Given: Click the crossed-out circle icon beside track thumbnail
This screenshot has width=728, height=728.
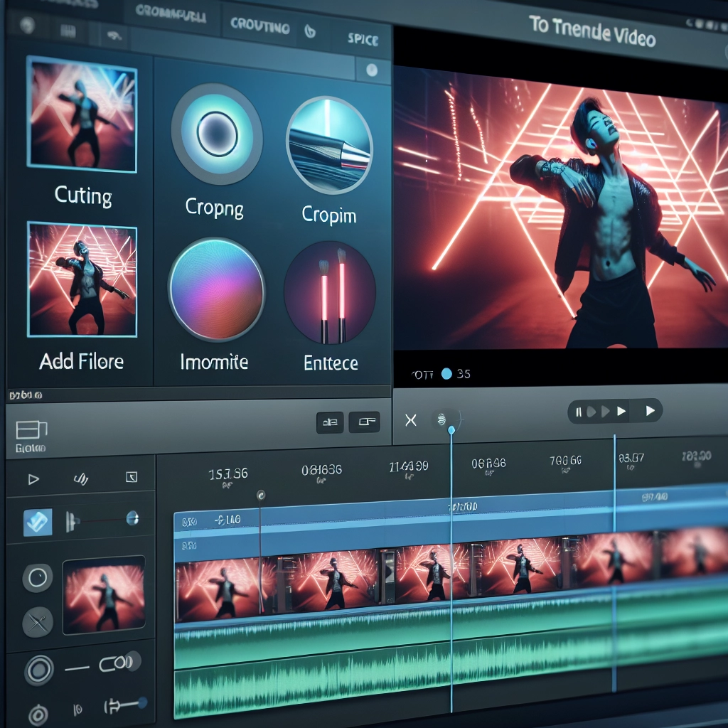Looking at the screenshot, I should click(x=37, y=621).
